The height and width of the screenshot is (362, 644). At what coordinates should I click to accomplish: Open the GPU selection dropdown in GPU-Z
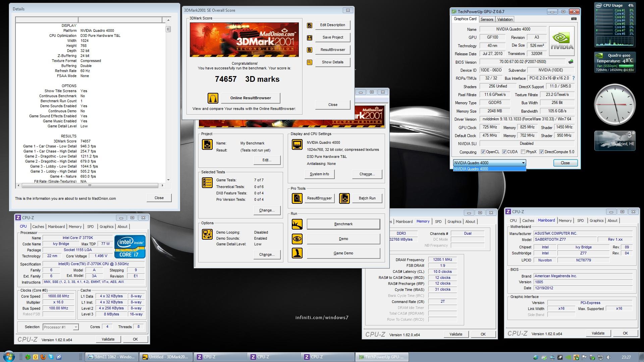point(489,163)
